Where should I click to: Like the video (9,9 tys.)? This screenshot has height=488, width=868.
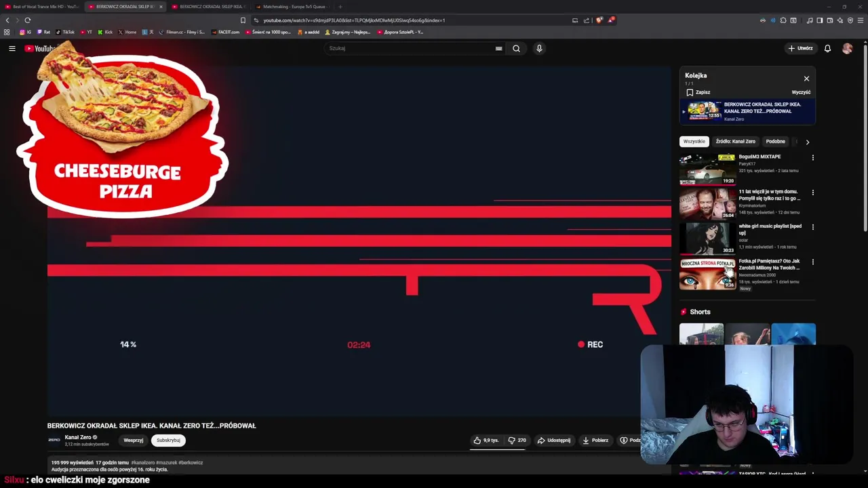486,441
